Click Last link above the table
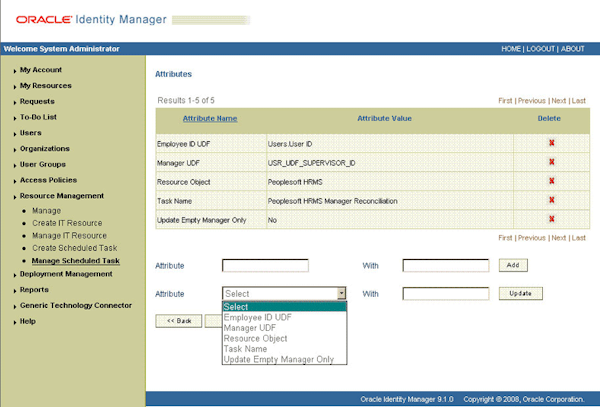 pyautogui.click(x=579, y=101)
